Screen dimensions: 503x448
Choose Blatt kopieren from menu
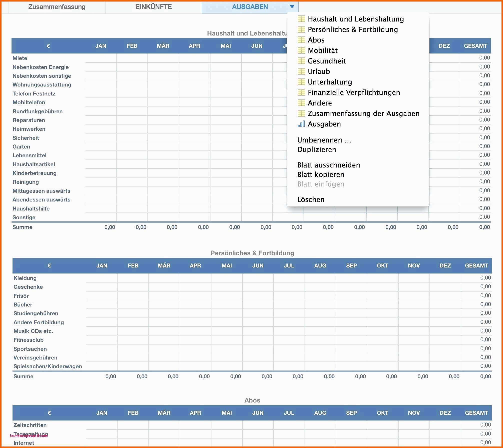[x=321, y=174]
